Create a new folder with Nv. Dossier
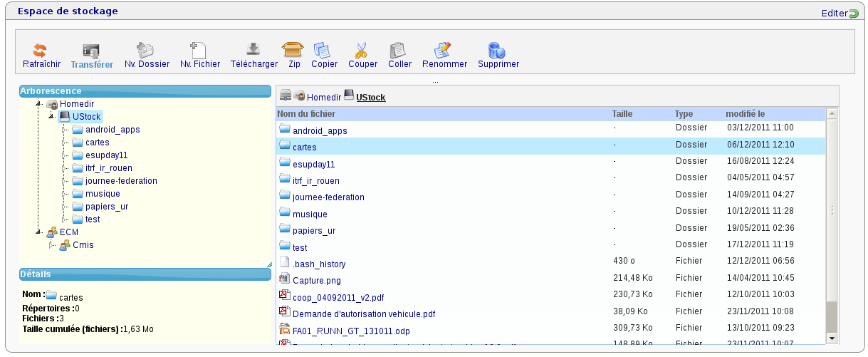 pyautogui.click(x=146, y=51)
